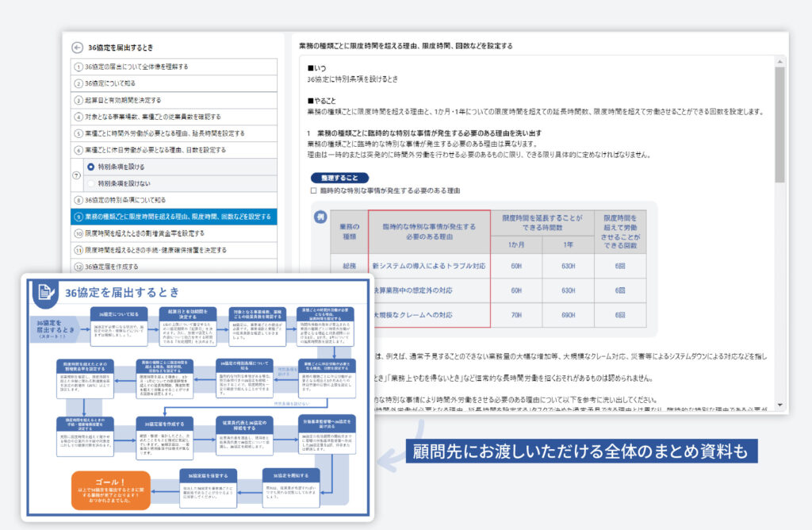Click the document icon on the flowchart header
The width and height of the screenshot is (812, 530).
coord(44,293)
